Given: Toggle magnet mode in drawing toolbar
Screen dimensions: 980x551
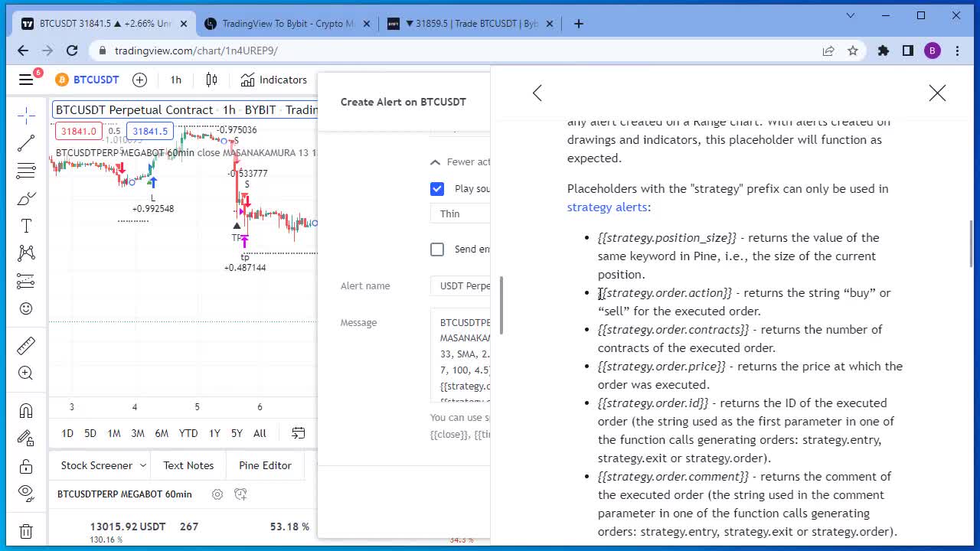Looking at the screenshot, I should (26, 411).
